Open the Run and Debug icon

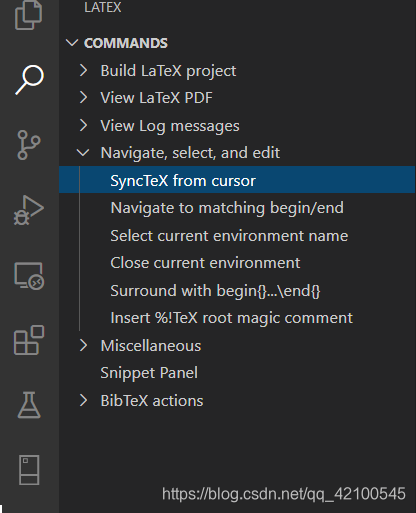pos(29,210)
